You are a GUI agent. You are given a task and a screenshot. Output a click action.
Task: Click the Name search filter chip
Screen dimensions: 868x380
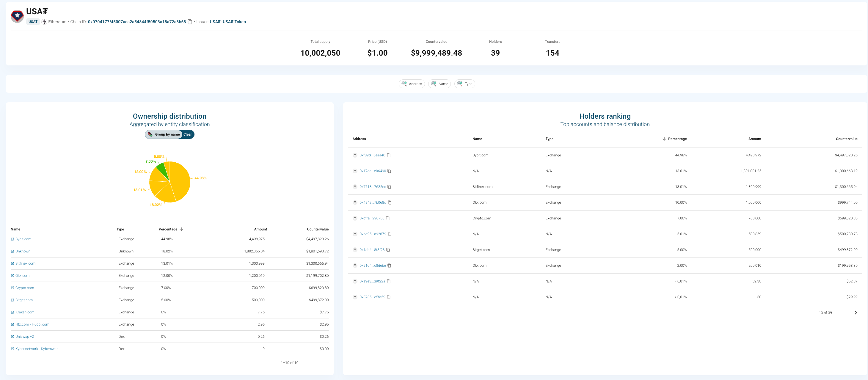(x=440, y=84)
